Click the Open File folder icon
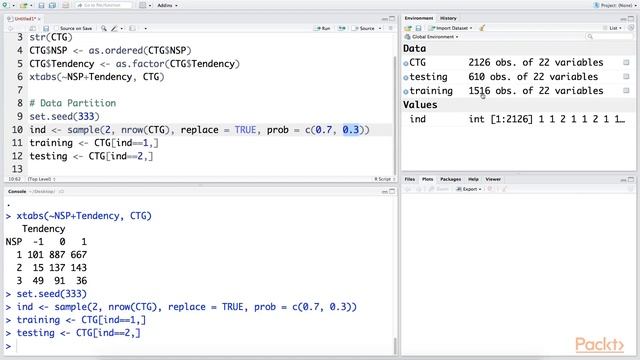 coord(23,5)
